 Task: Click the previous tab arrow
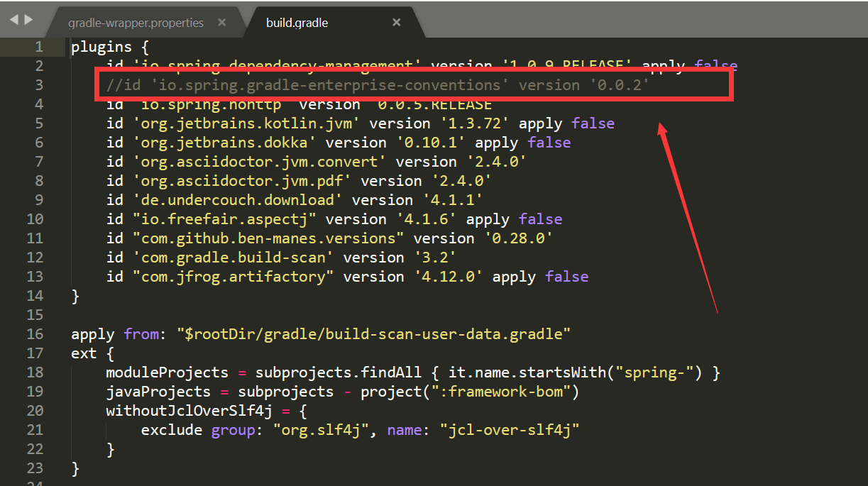click(x=14, y=20)
